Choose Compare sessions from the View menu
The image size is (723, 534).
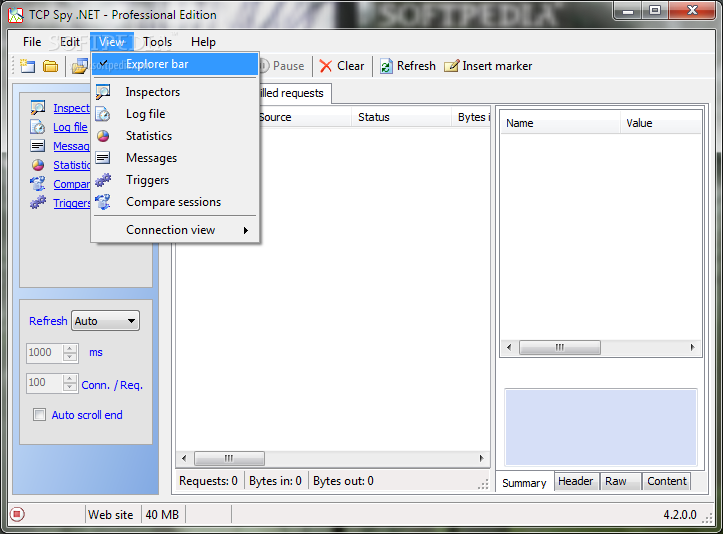(x=175, y=202)
